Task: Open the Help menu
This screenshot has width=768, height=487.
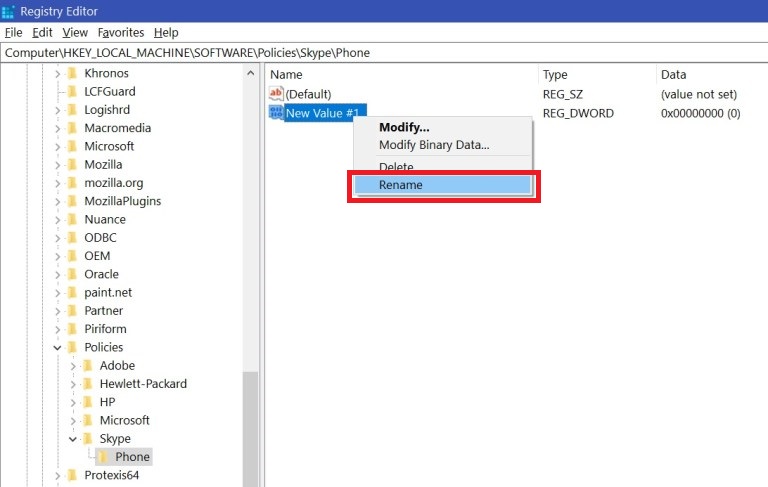Action: 166,33
